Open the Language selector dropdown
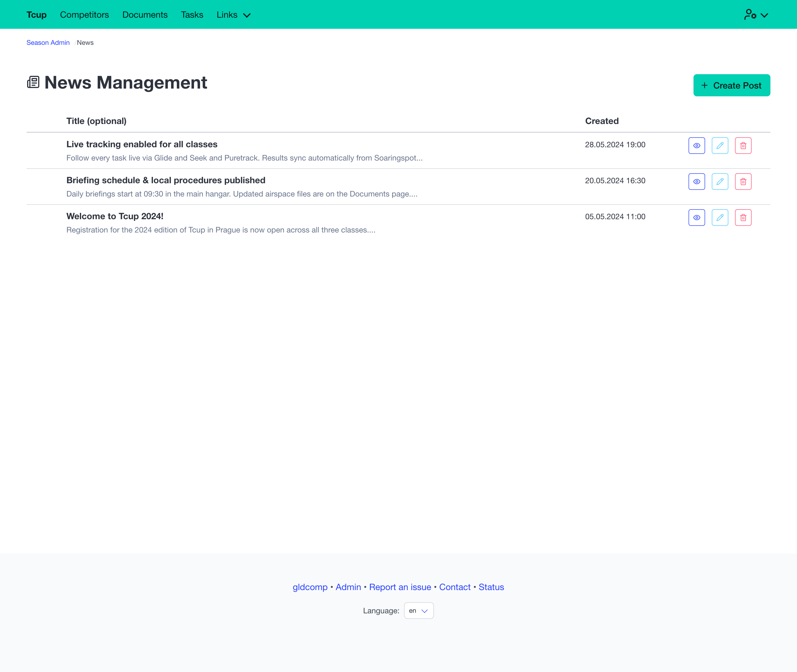Screen dimensions: 797x672 point(418,611)
